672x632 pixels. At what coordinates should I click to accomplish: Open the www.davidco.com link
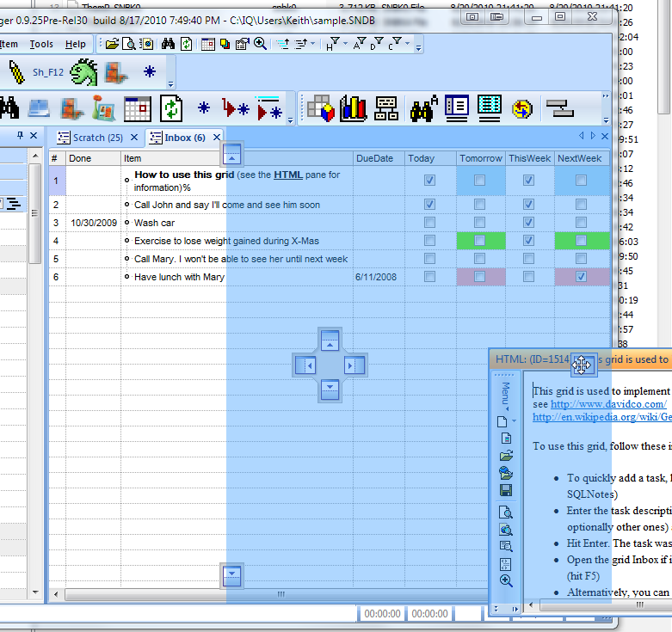click(x=608, y=404)
